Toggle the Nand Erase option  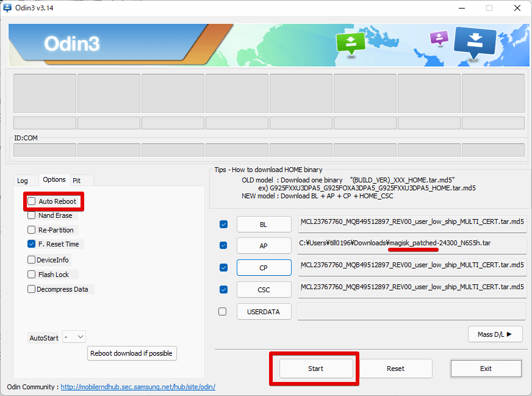32,215
